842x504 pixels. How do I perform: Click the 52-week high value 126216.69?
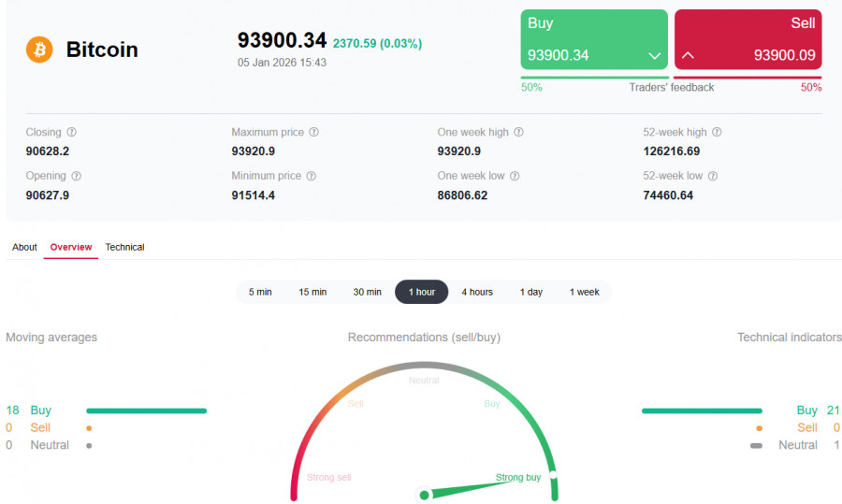point(671,151)
